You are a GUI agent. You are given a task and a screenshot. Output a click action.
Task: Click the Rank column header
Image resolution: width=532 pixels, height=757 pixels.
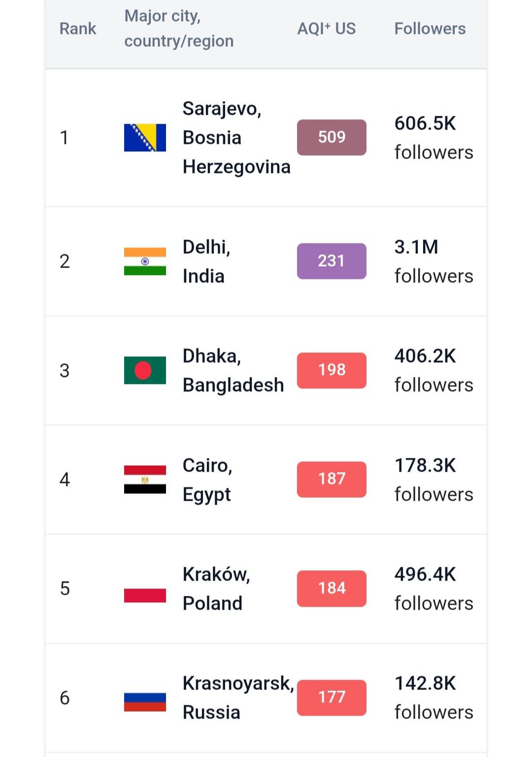point(78,29)
